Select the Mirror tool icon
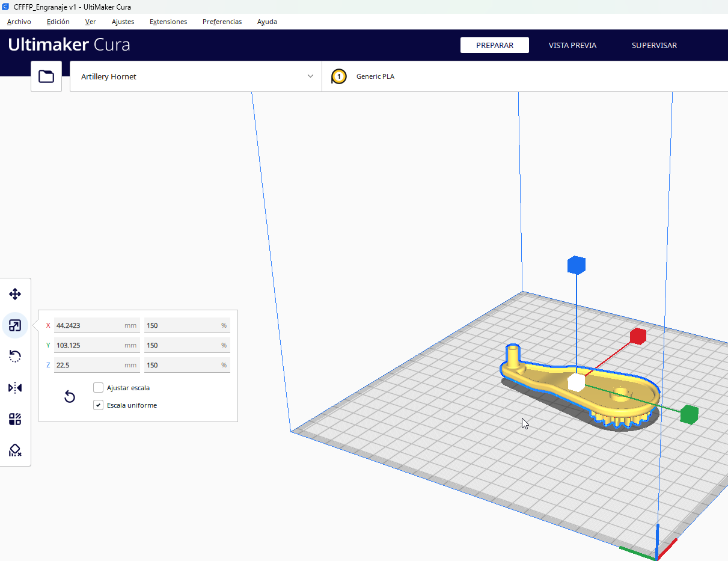728x561 pixels. click(x=15, y=388)
